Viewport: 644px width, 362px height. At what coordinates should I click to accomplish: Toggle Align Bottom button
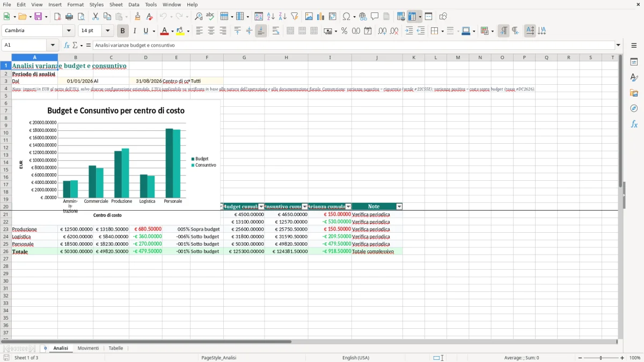(x=261, y=31)
